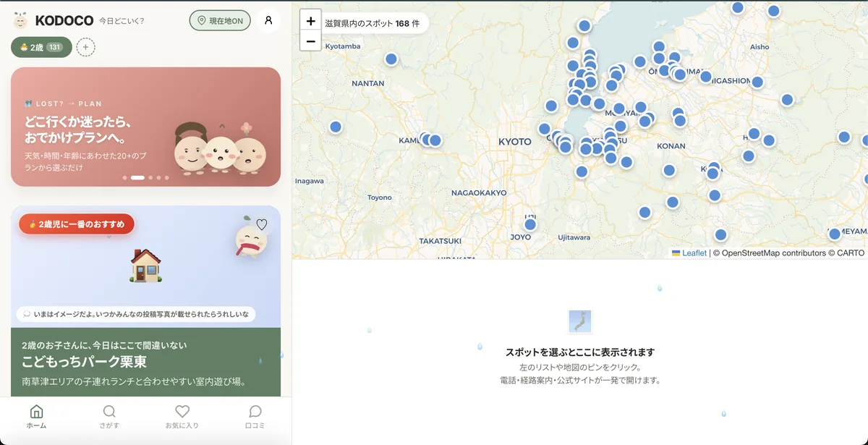This screenshot has height=445, width=868.
Task: Select the first carousel dot of banner
Action: click(x=124, y=177)
